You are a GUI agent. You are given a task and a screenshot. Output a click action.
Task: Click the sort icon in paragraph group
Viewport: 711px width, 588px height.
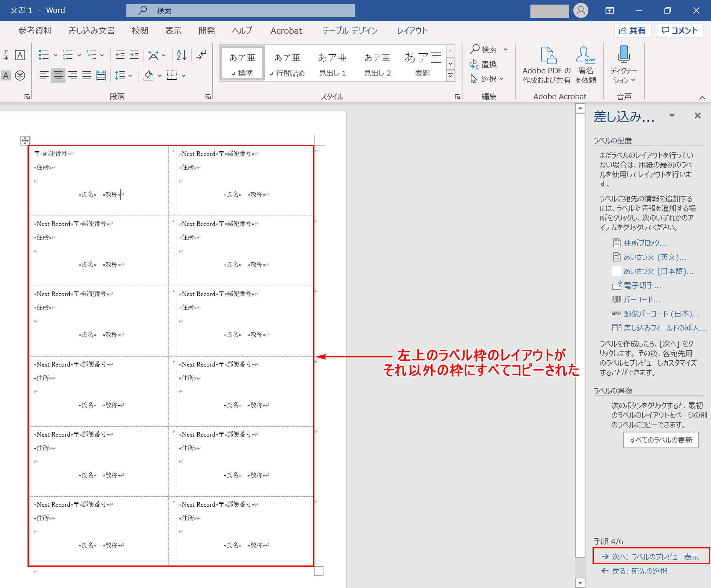[181, 55]
